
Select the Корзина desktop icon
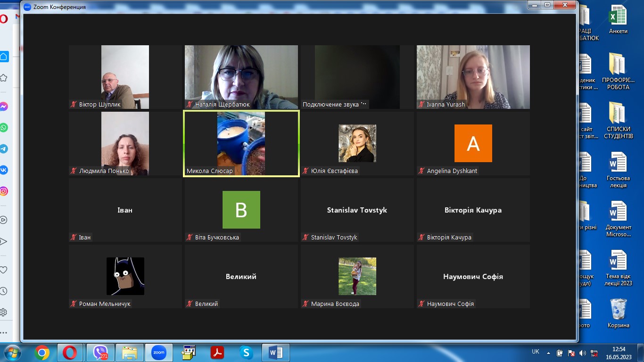point(618,313)
